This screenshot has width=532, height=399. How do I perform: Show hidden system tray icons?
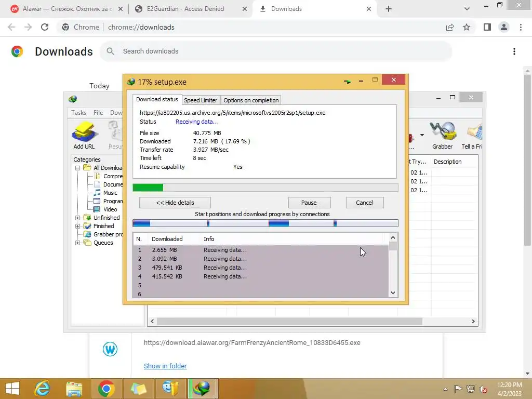click(x=445, y=389)
